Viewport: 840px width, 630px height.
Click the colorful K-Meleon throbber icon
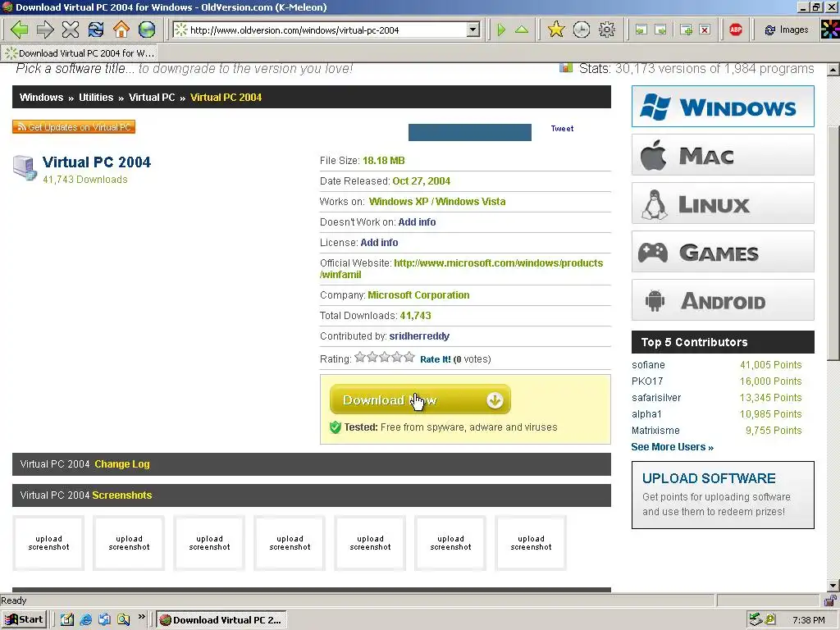(830, 30)
